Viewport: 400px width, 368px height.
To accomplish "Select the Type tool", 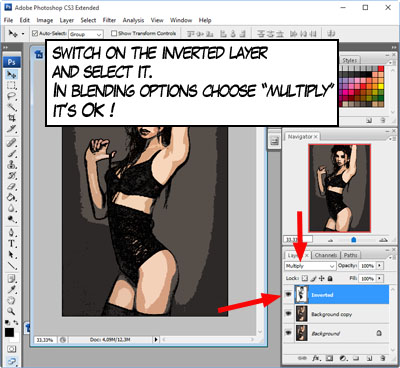I will (12, 244).
